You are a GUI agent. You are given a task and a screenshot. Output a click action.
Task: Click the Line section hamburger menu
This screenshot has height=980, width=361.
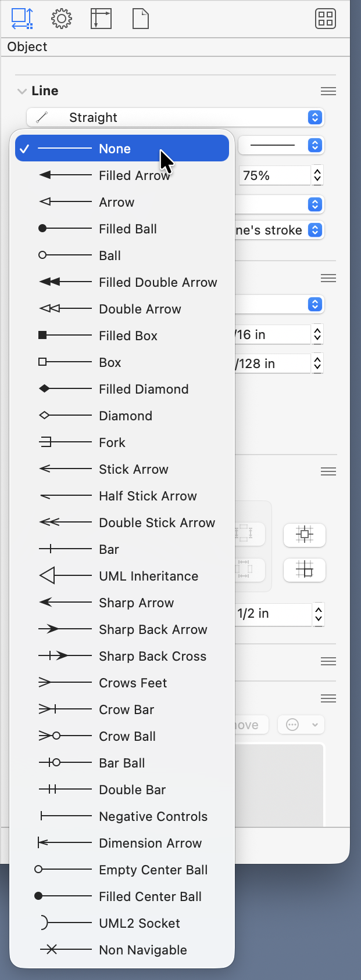click(328, 91)
